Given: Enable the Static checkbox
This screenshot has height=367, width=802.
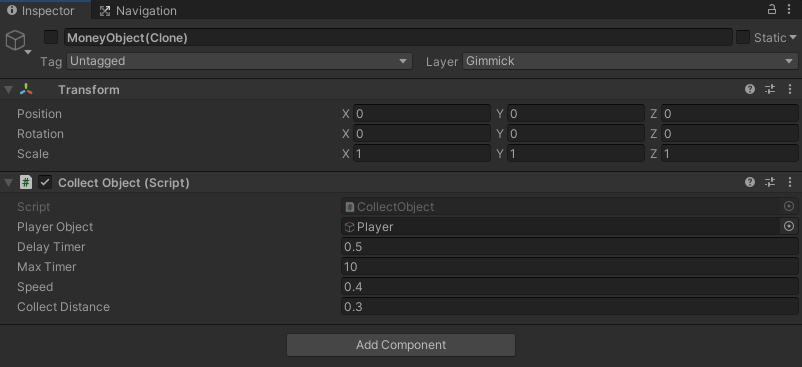Looking at the screenshot, I should (x=743, y=37).
